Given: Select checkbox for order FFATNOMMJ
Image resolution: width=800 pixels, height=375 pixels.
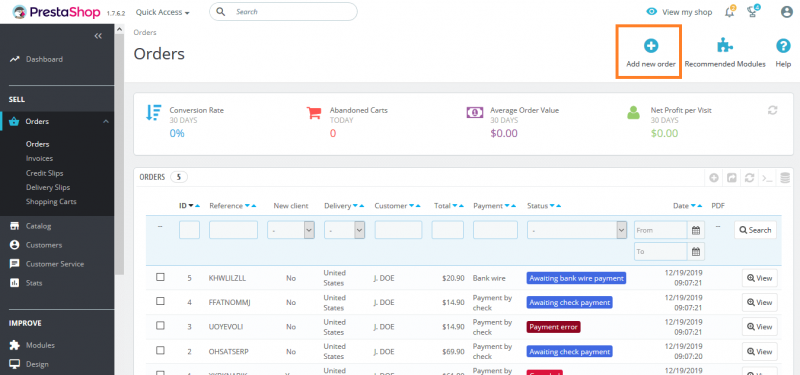Looking at the screenshot, I should [x=160, y=301].
